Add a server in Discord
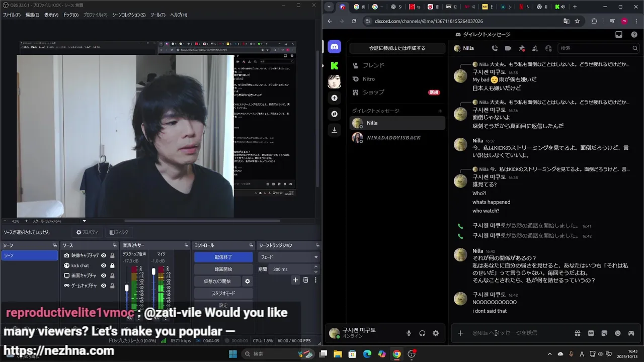This screenshot has width=644, height=362. (335, 98)
